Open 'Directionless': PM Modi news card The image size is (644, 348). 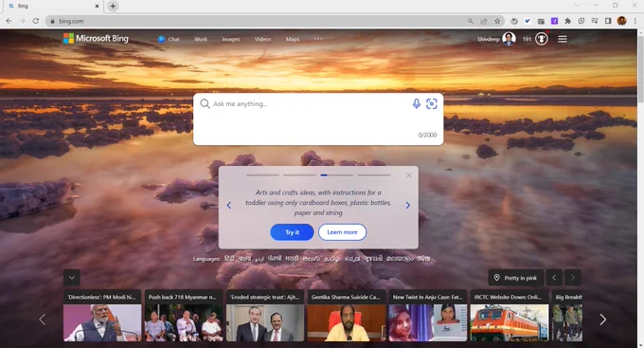(102, 316)
